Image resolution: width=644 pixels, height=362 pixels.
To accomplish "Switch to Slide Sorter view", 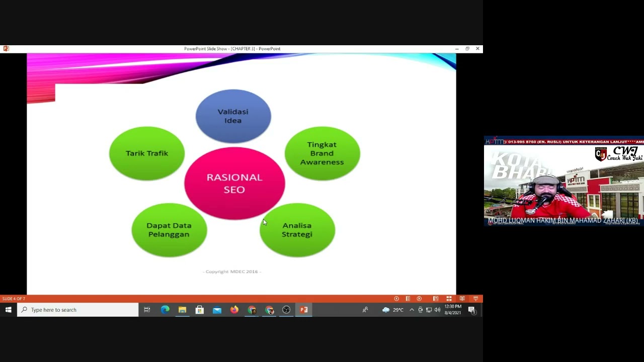I will tap(449, 299).
